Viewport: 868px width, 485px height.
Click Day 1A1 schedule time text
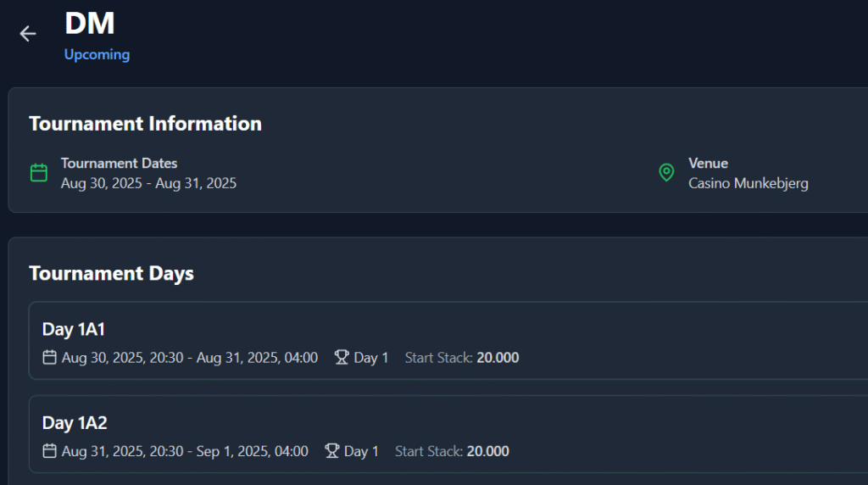coord(190,358)
